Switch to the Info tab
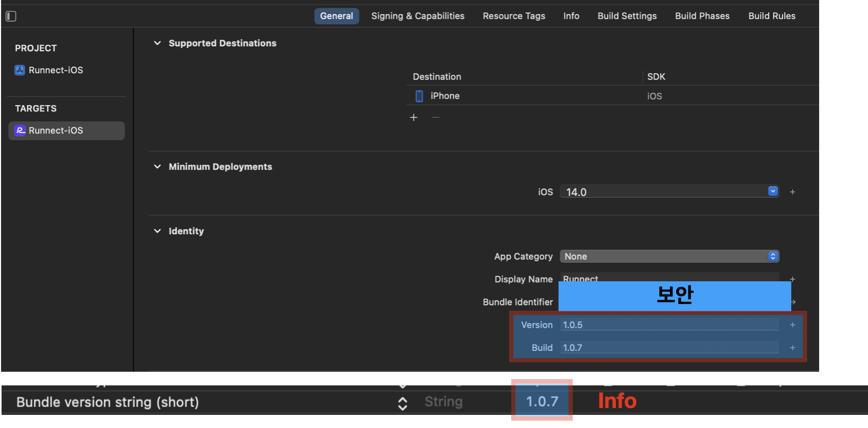 point(571,16)
